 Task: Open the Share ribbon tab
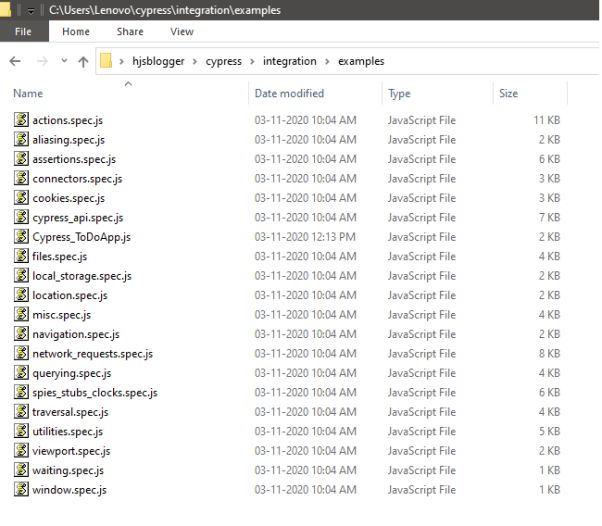coord(129,32)
